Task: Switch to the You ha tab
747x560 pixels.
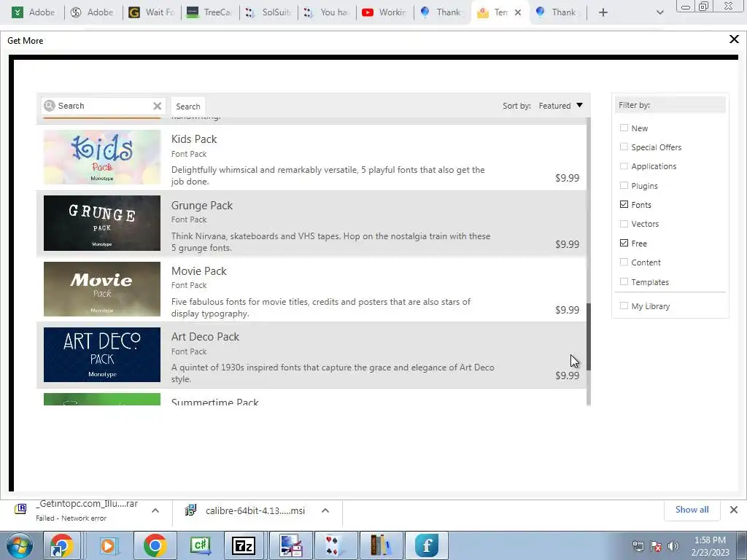Action: pos(326,12)
